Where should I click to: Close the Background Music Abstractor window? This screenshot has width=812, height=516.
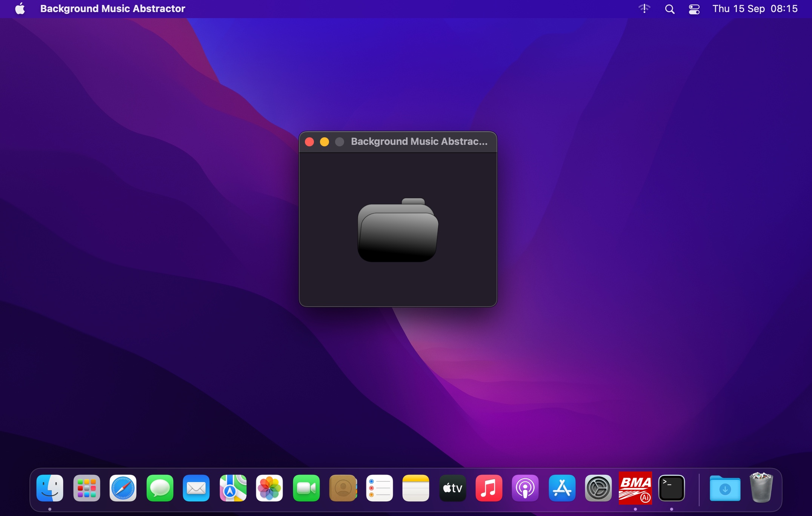coord(309,142)
